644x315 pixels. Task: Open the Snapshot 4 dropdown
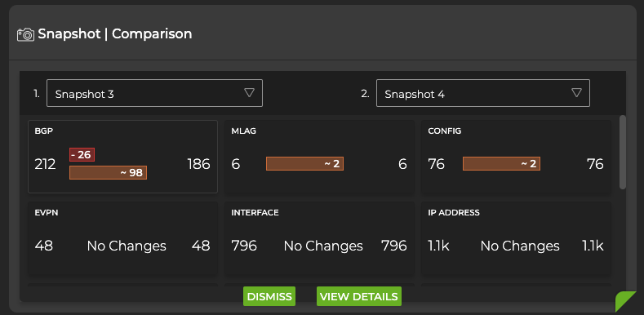click(x=483, y=93)
